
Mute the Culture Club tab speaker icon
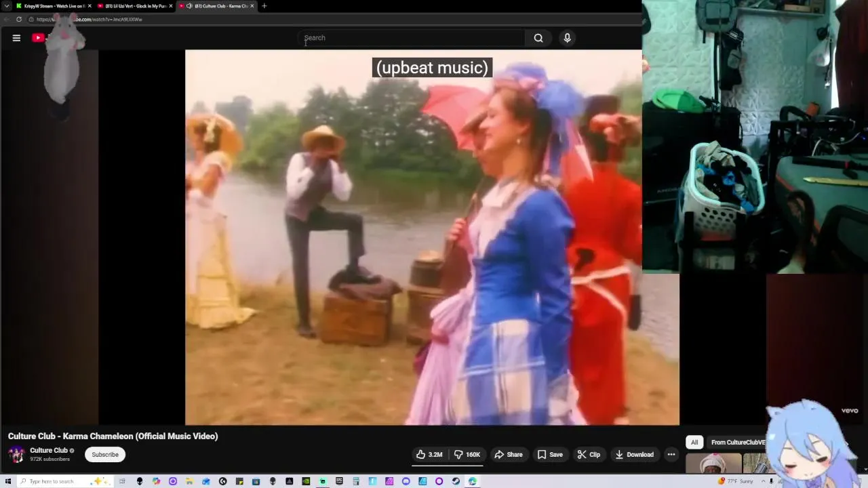pos(189,6)
